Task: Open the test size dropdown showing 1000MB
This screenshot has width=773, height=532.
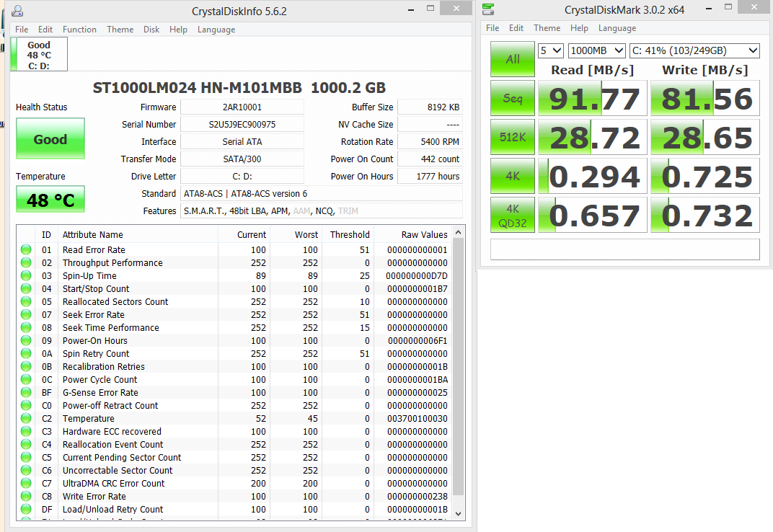Action: 596,50
